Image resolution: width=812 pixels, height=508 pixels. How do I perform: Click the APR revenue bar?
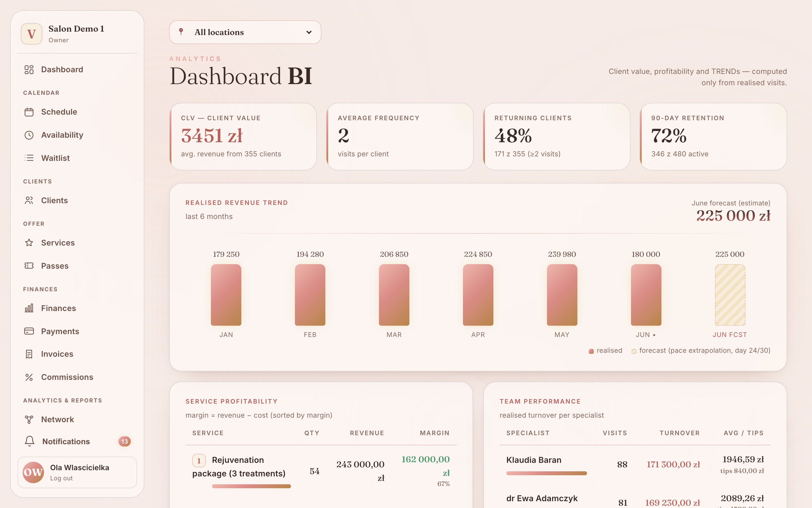pos(478,295)
